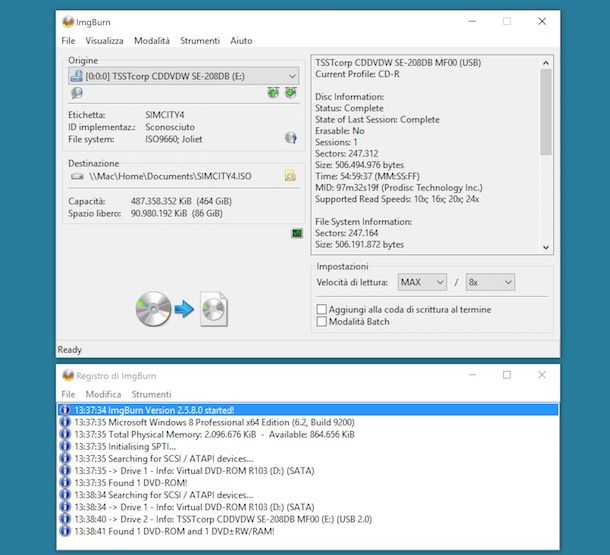
Task: Click the disc info panel scroll up arrow
Action: coord(546,63)
